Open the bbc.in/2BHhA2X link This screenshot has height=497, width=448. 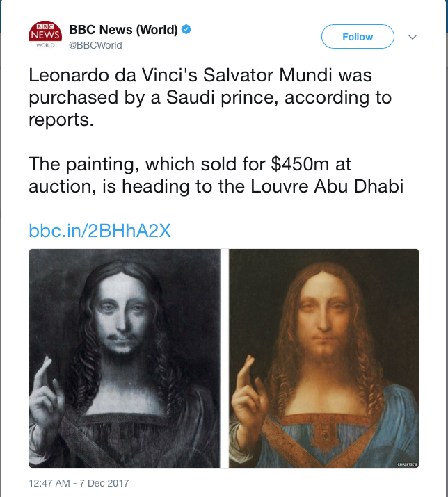[99, 231]
